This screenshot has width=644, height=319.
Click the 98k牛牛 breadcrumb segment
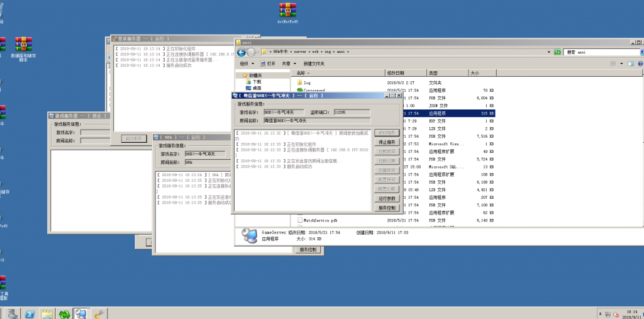[x=281, y=52]
